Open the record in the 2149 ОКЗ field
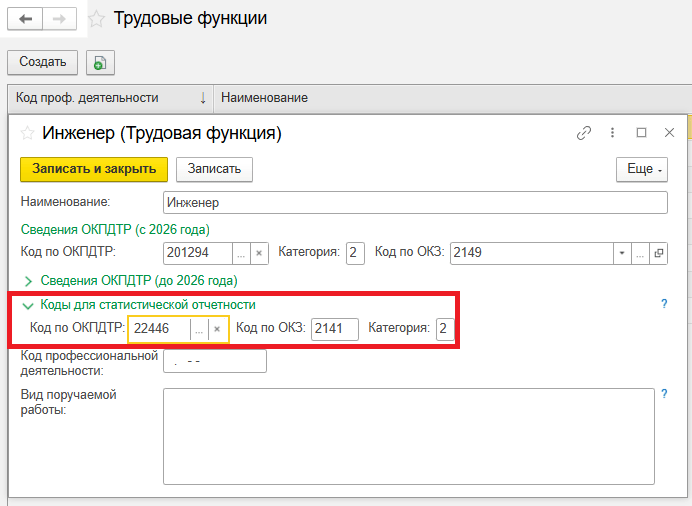Viewport: 692px width, 506px height. (x=658, y=253)
